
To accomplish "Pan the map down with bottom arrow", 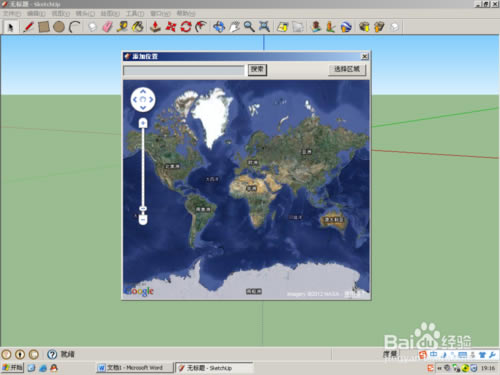I will coord(143,108).
